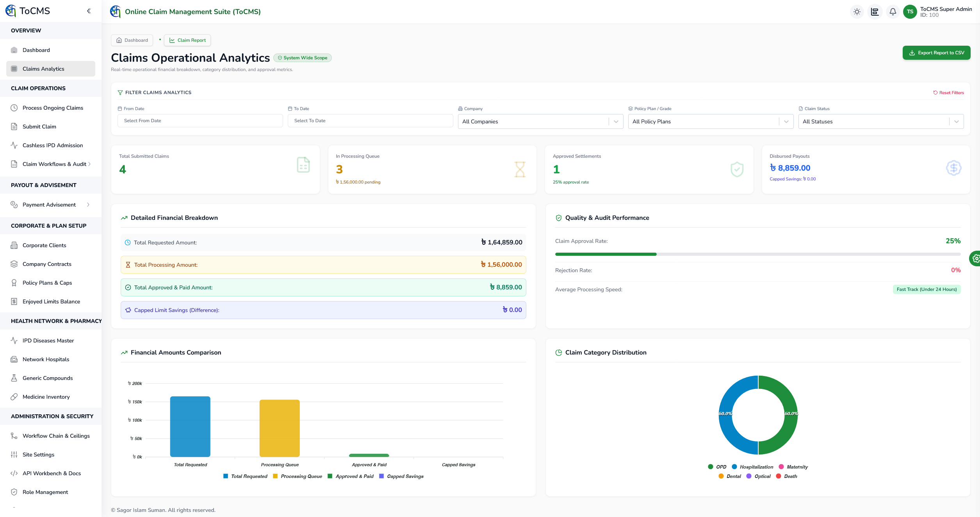Click the TS user avatar
980x517 pixels.
coord(910,12)
